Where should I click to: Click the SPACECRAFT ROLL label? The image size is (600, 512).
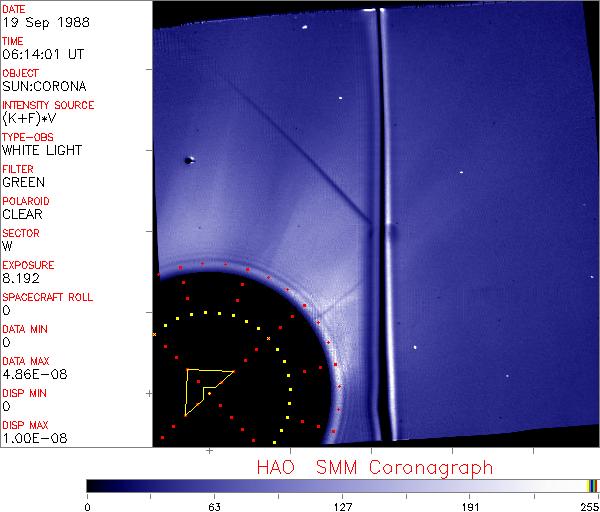47,297
